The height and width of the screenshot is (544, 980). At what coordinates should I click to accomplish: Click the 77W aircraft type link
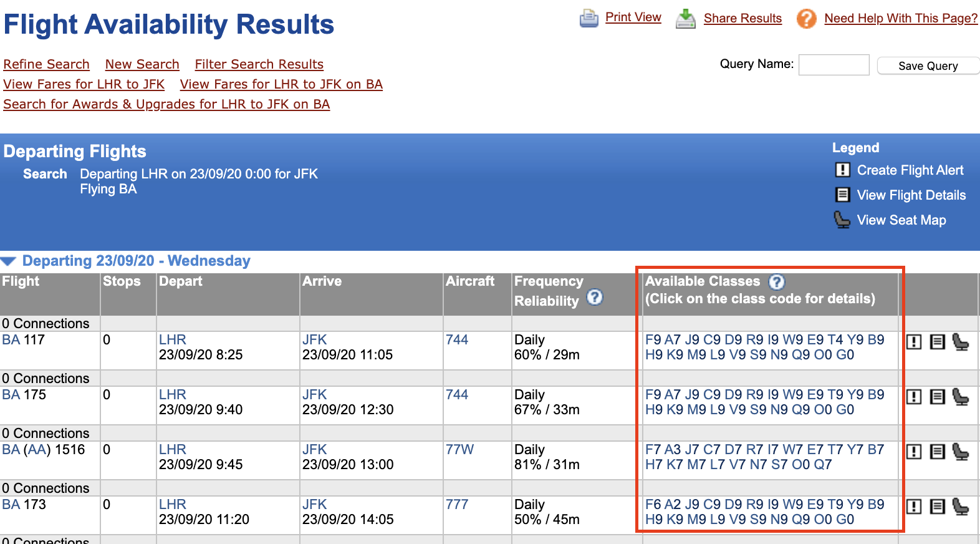(x=459, y=450)
